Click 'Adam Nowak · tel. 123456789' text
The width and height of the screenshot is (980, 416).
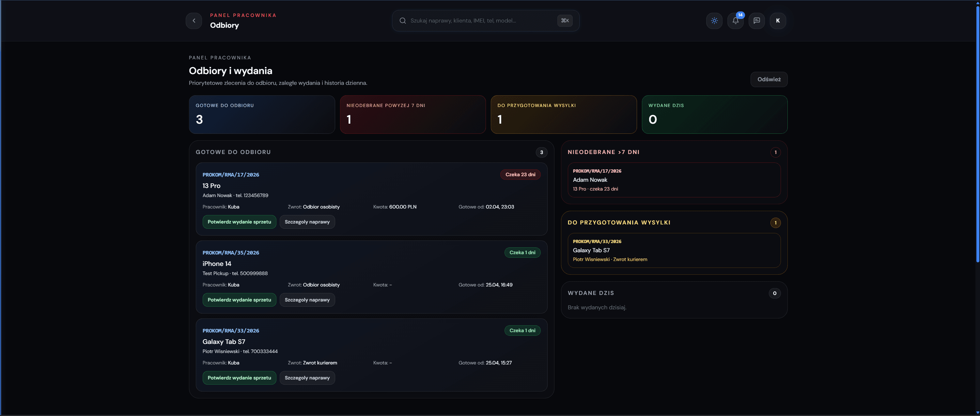click(235, 195)
